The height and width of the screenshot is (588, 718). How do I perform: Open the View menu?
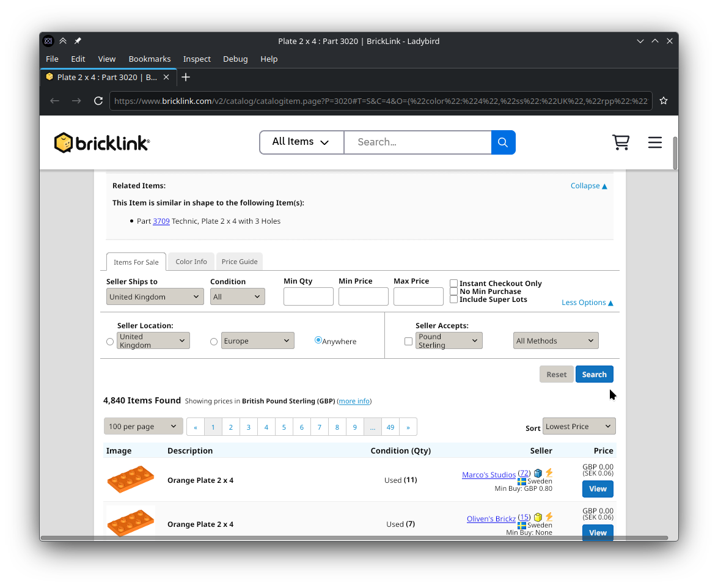click(x=107, y=59)
